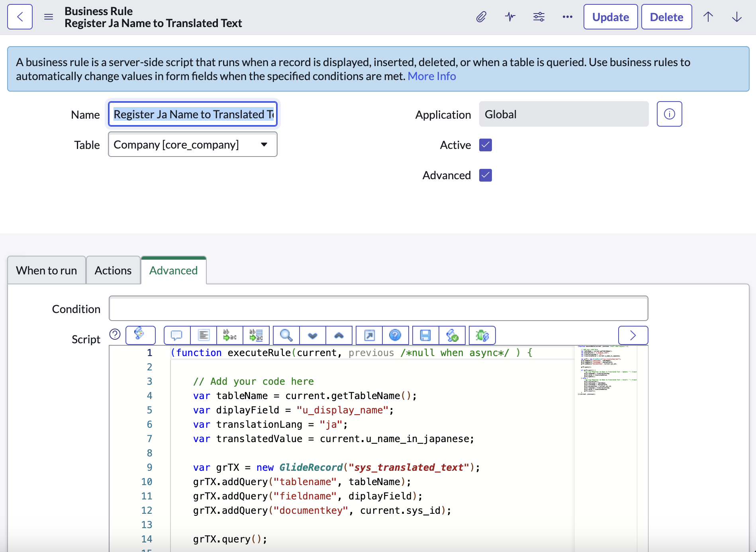This screenshot has width=756, height=552.
Task: Run syntax check on the script
Action: point(451,335)
